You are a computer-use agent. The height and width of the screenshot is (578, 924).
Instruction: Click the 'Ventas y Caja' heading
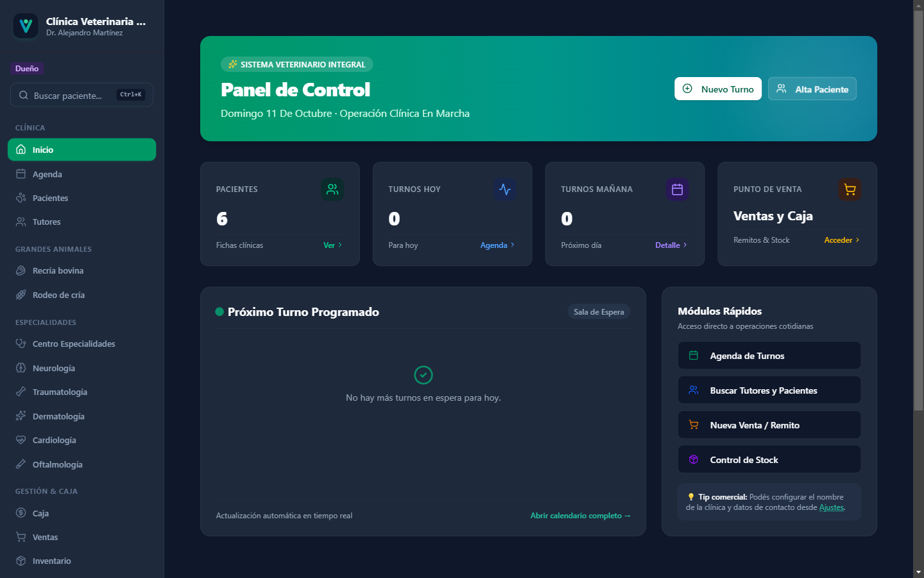pyautogui.click(x=773, y=216)
